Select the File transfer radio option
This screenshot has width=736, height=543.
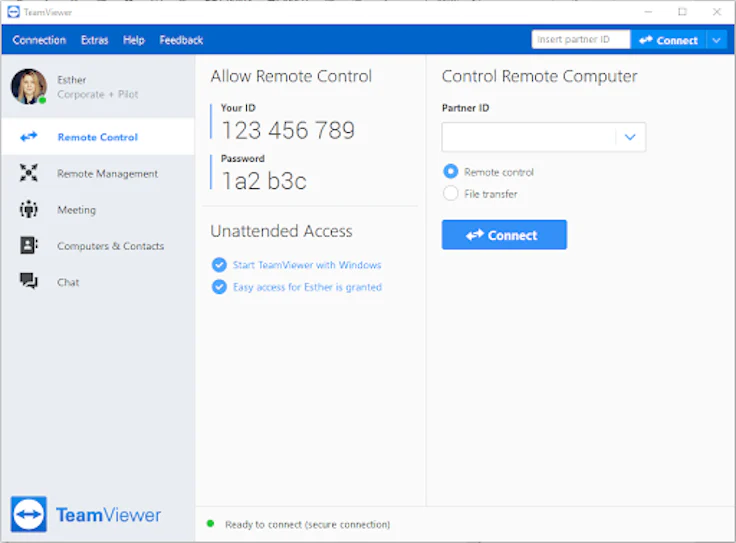(451, 193)
